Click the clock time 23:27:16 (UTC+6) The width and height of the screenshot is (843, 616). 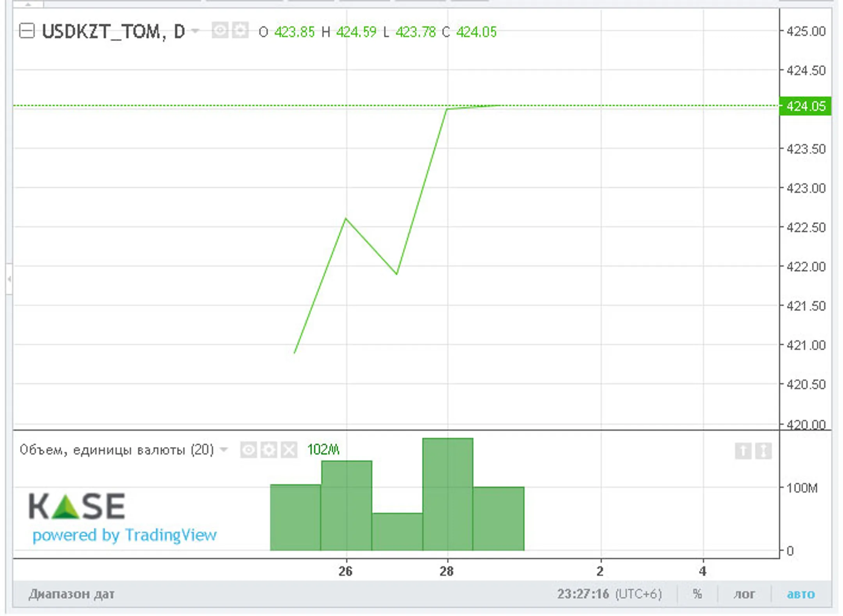(x=609, y=594)
